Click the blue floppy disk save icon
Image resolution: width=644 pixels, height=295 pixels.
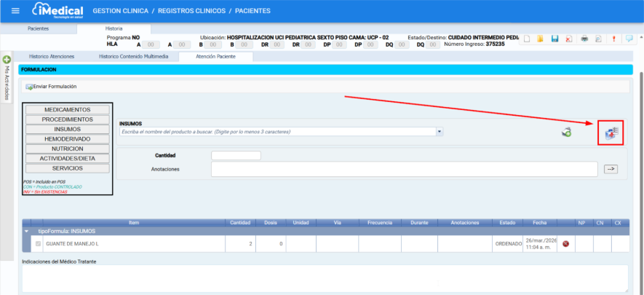[554, 39]
